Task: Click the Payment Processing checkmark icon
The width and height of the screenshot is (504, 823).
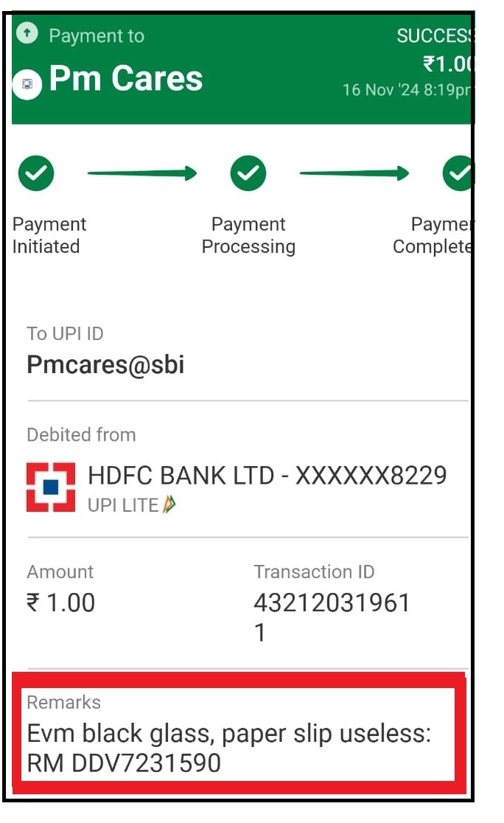Action: pyautogui.click(x=248, y=173)
